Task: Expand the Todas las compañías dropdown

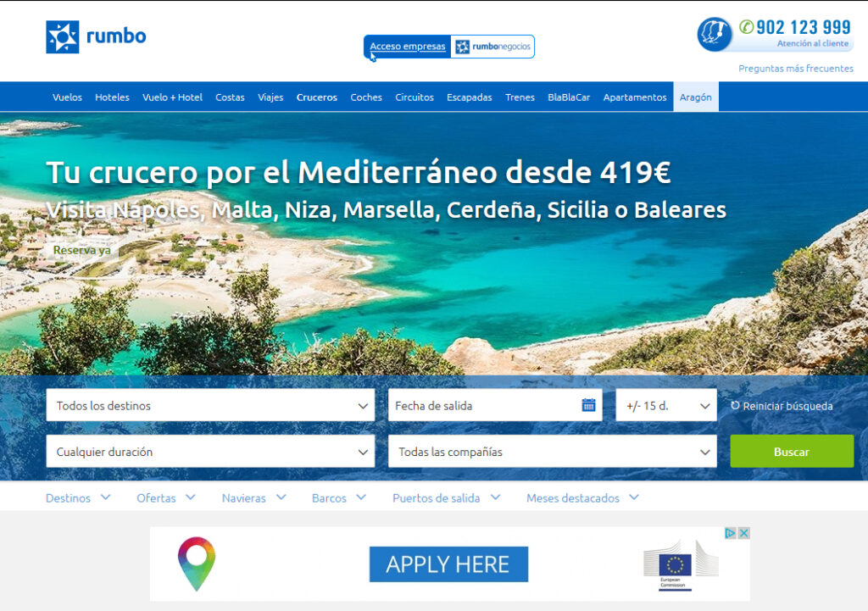Action: coord(553,452)
